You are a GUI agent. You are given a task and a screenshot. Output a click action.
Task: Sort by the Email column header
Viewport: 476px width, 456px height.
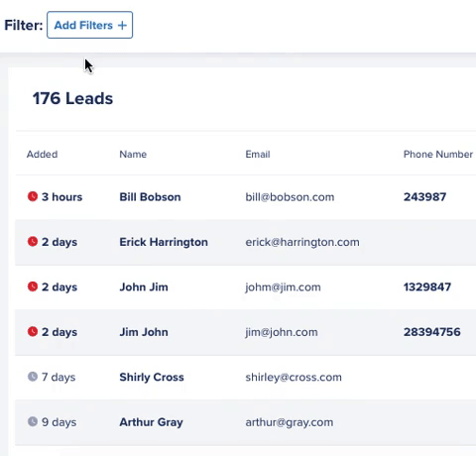click(x=258, y=154)
